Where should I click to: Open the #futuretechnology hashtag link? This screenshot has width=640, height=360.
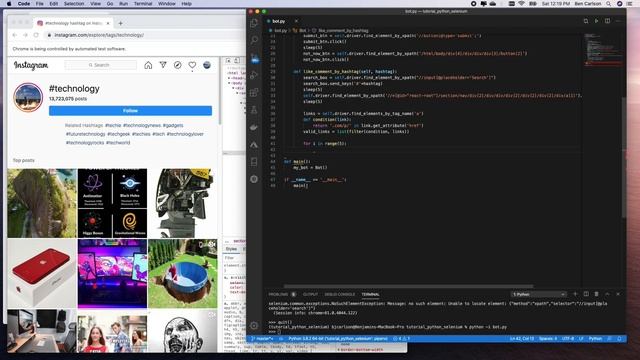pos(85,134)
